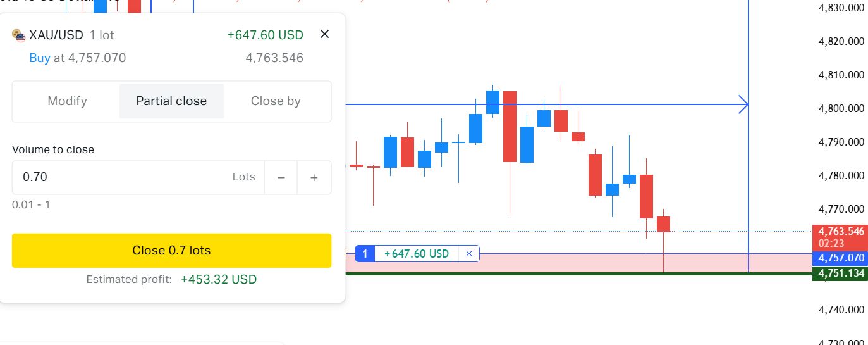Close the XAU/USD position panel
Image resolution: width=868 pixels, height=345 pixels.
coord(324,34)
